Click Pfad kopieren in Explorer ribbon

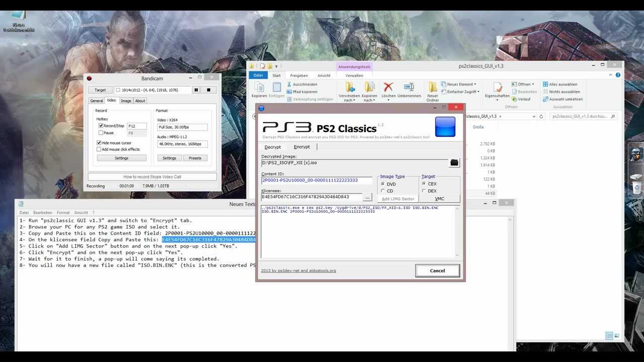coord(302,92)
